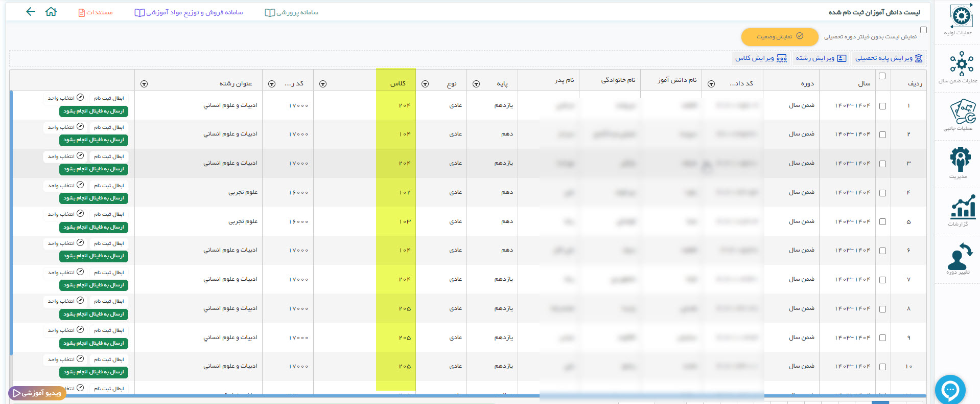The image size is (980, 404).
Task: Check the select-all checkbox in table header
Action: click(882, 76)
